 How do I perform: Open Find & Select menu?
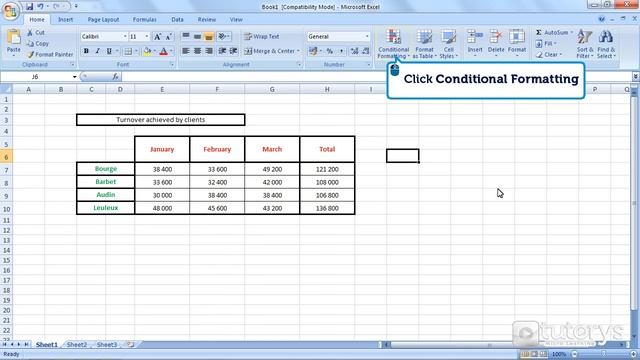(x=606, y=44)
